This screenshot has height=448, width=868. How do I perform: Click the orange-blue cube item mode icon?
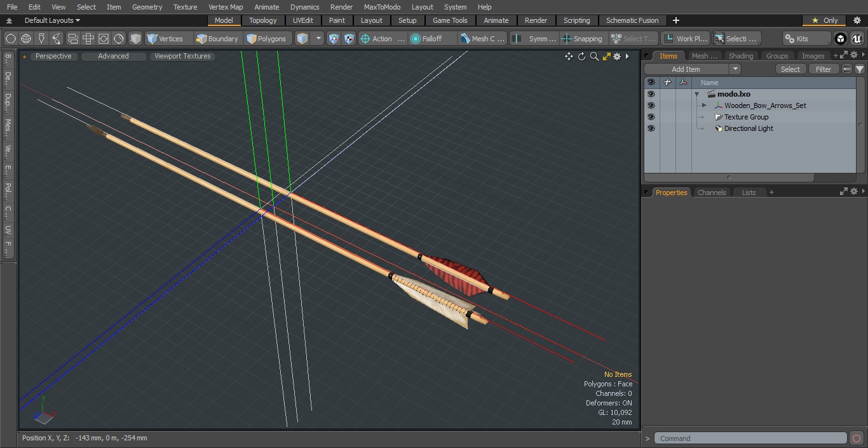point(302,39)
